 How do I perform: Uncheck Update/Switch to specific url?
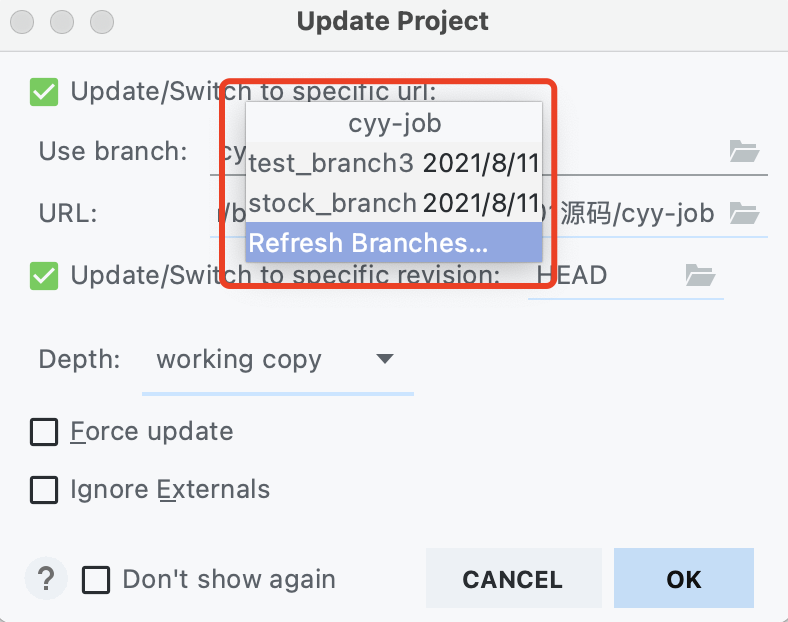click(44, 92)
